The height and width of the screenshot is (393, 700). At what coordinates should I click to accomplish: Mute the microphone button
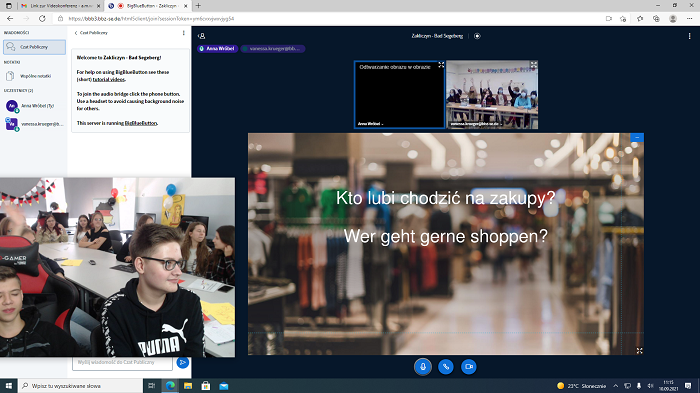(423, 367)
